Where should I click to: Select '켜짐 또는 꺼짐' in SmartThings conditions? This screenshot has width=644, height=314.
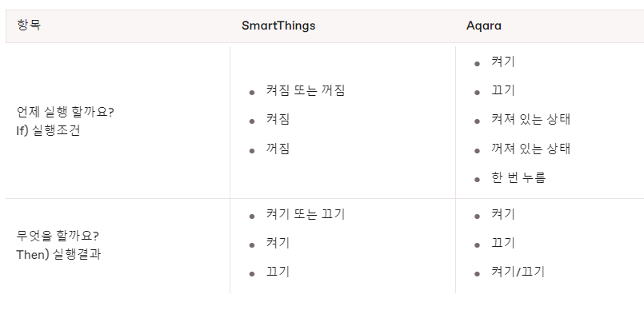[305, 90]
